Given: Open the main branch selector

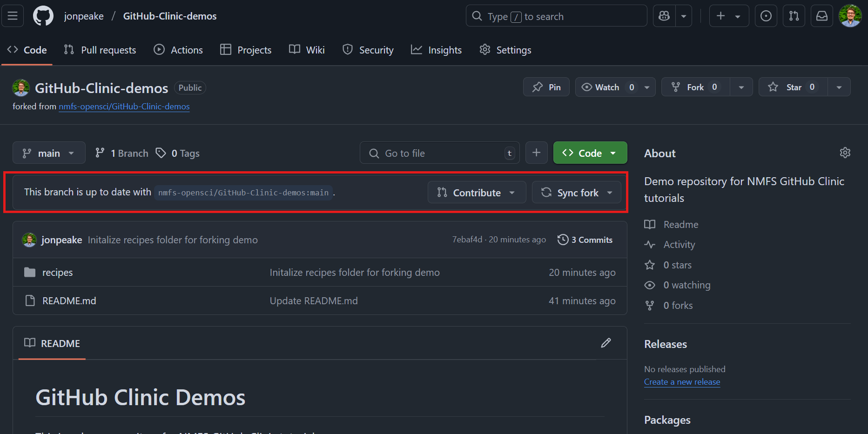Looking at the screenshot, I should click(49, 153).
